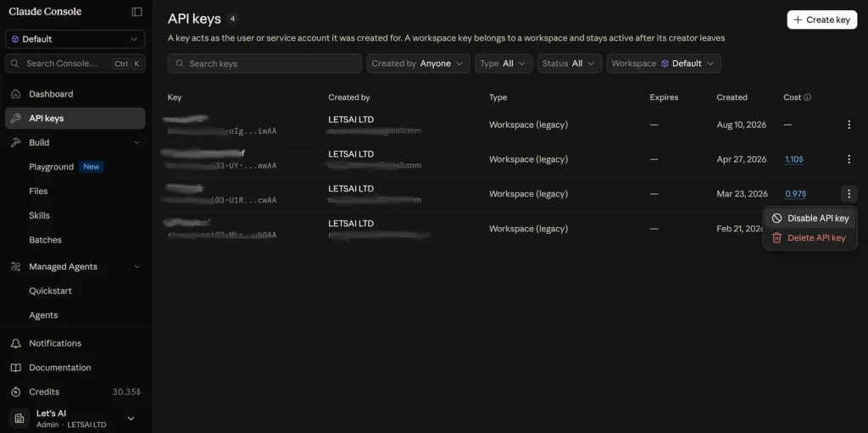This screenshot has height=433, width=868.
Task: Click the Aug 10, 2026 date cell
Action: [741, 125]
